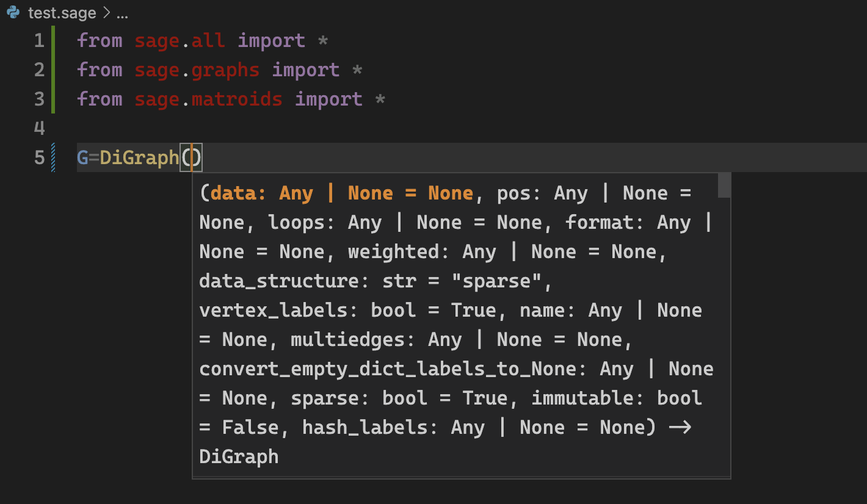This screenshot has width=867, height=504.
Task: Click the asterisk wildcard on line 1
Action: point(323,41)
